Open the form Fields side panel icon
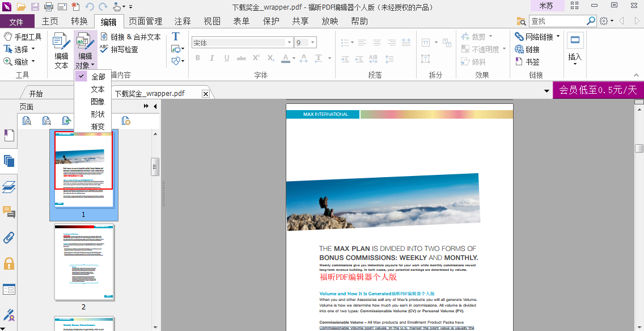 coord(9,290)
